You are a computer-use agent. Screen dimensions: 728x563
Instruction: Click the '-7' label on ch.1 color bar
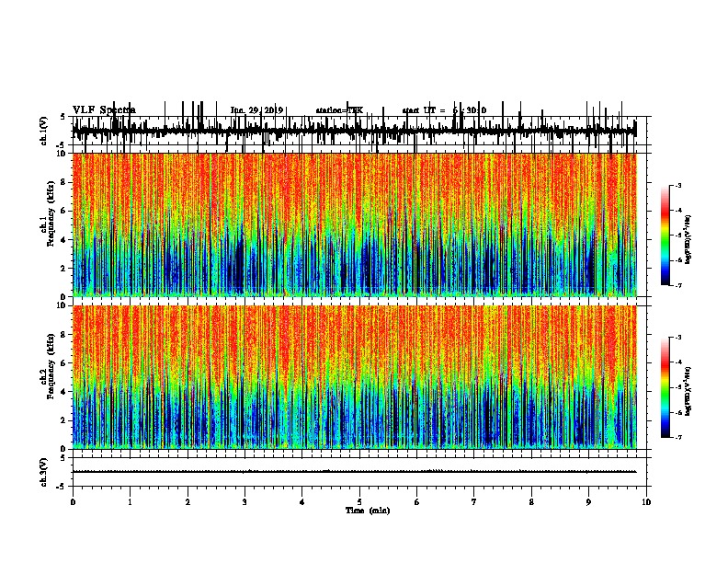[x=677, y=285]
